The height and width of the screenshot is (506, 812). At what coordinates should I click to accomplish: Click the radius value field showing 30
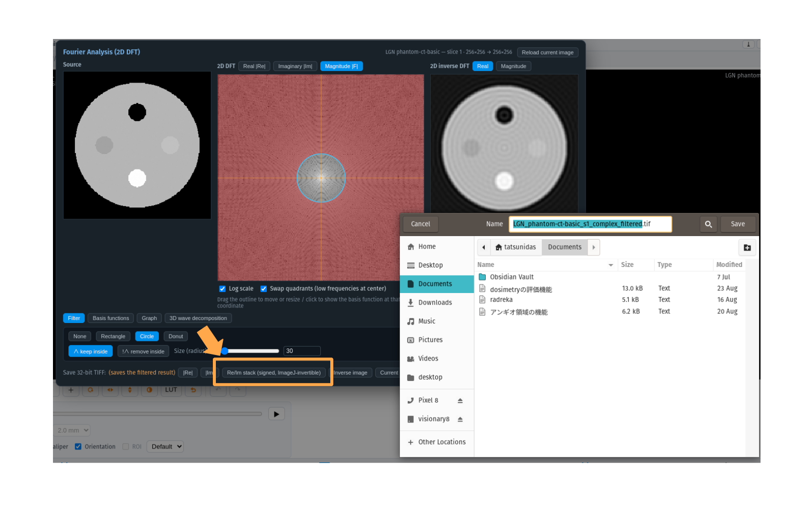[302, 351]
